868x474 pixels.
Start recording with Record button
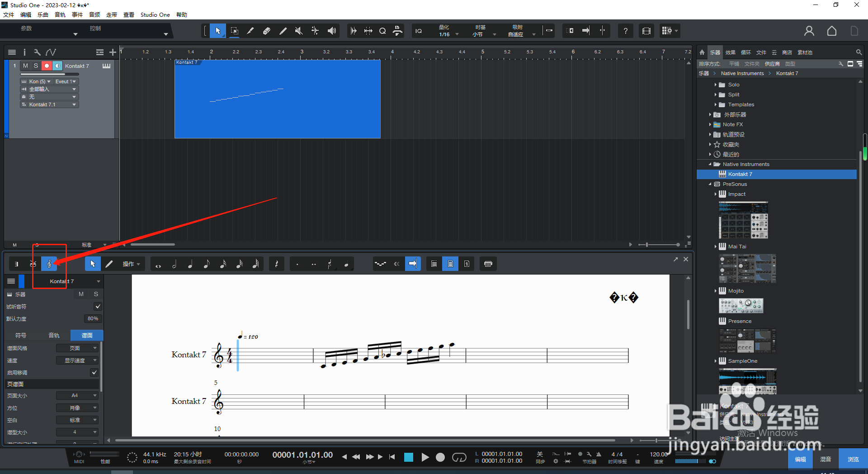coord(440,458)
